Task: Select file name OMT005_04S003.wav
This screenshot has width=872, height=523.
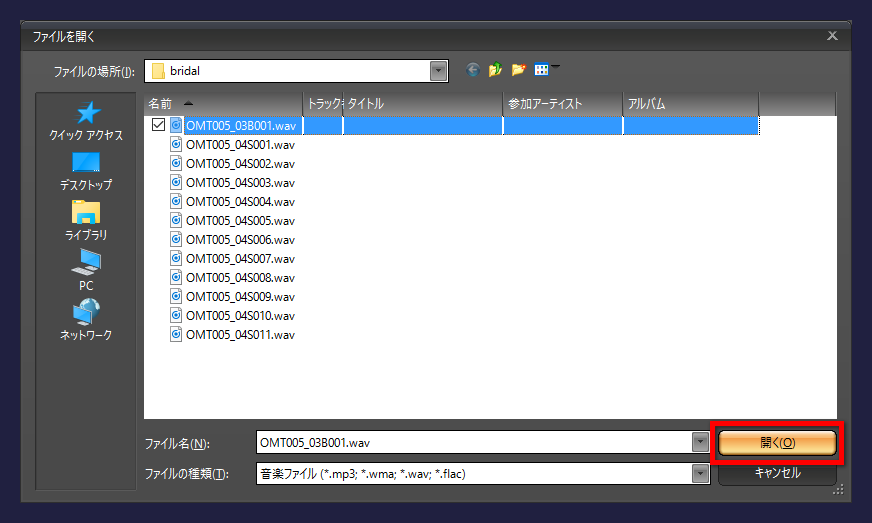Action: [x=240, y=183]
